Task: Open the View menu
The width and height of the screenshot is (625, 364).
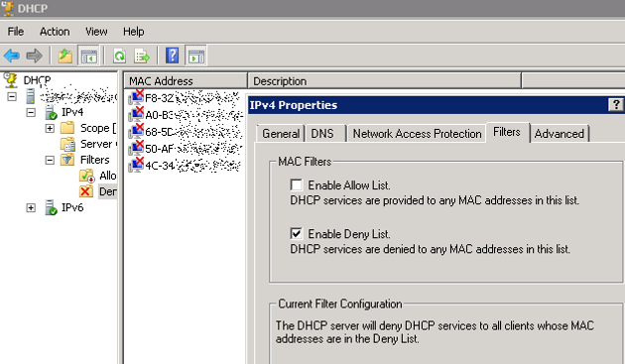Action: click(96, 32)
